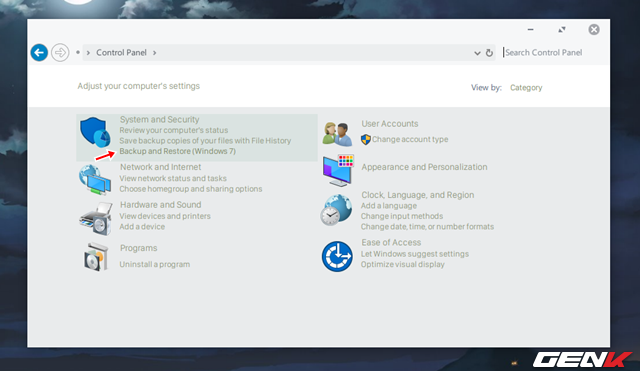Click Add a language link
Viewport: 640px width, 371px height.
point(389,206)
